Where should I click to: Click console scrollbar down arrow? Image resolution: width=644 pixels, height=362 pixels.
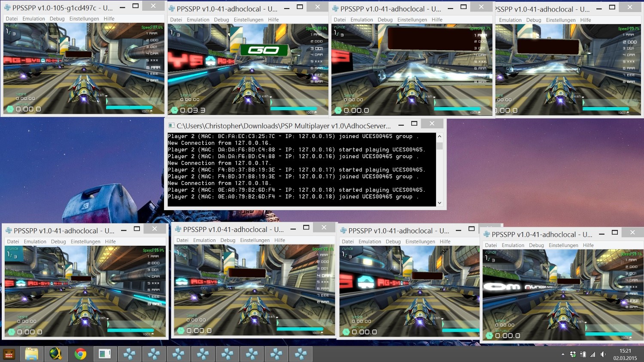click(x=439, y=203)
